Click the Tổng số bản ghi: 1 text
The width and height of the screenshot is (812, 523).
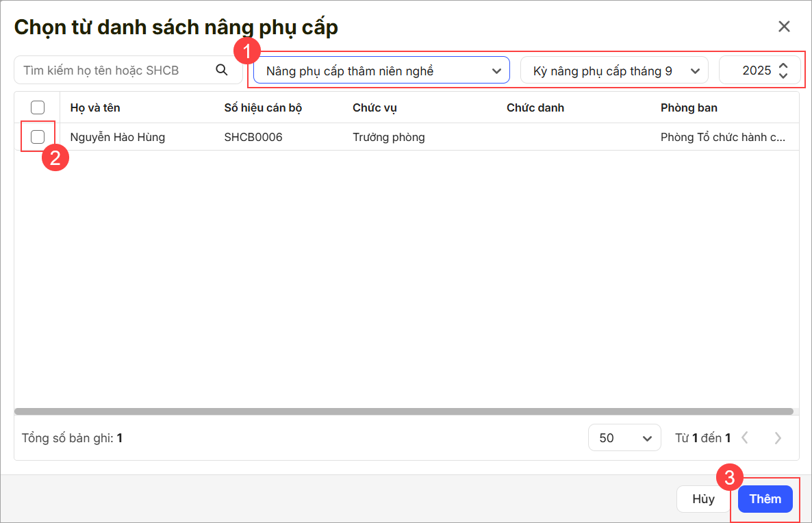72,438
